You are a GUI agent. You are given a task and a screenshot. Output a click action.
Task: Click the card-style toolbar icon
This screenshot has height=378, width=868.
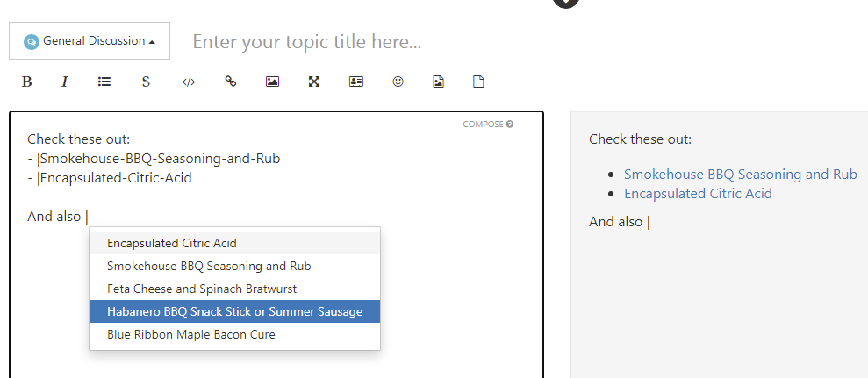356,82
